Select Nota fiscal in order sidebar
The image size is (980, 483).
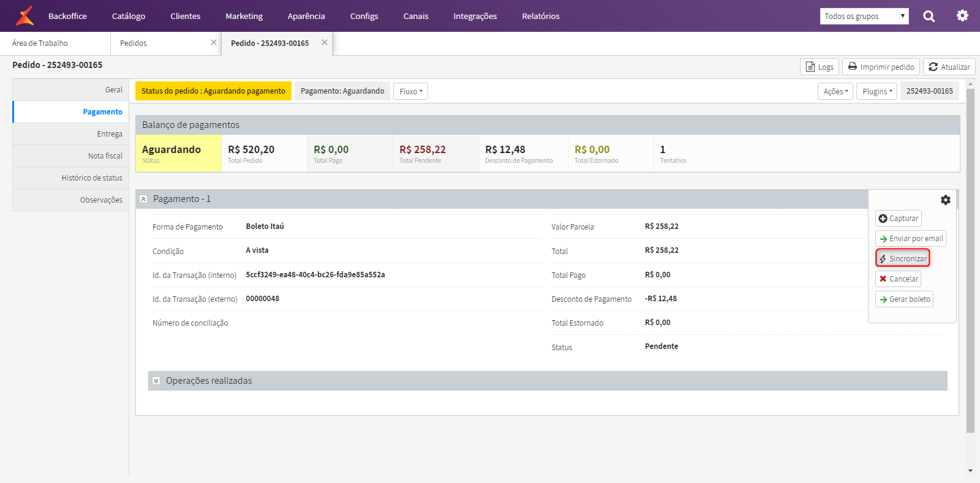(x=70, y=156)
